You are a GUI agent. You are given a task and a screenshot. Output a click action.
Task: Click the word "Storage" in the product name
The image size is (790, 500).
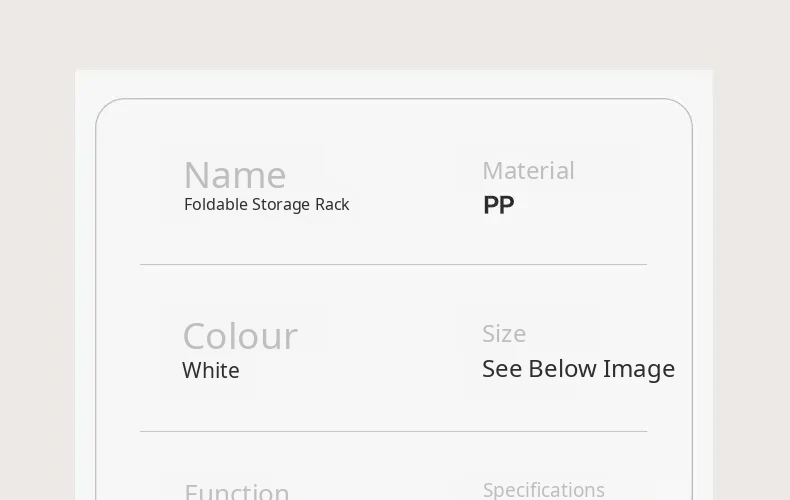pos(281,205)
